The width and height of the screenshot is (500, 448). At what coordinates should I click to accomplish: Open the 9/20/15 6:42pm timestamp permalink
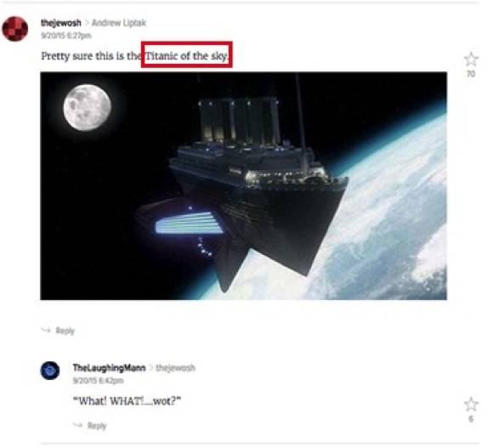[98, 380]
